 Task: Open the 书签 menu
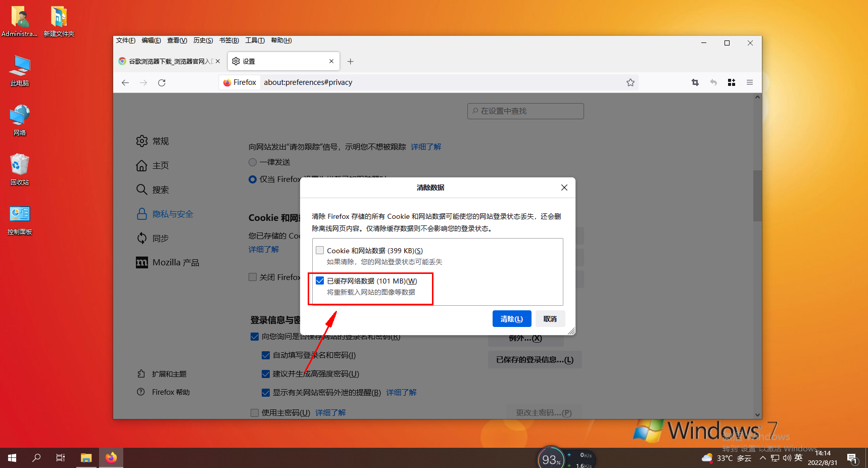click(x=229, y=40)
